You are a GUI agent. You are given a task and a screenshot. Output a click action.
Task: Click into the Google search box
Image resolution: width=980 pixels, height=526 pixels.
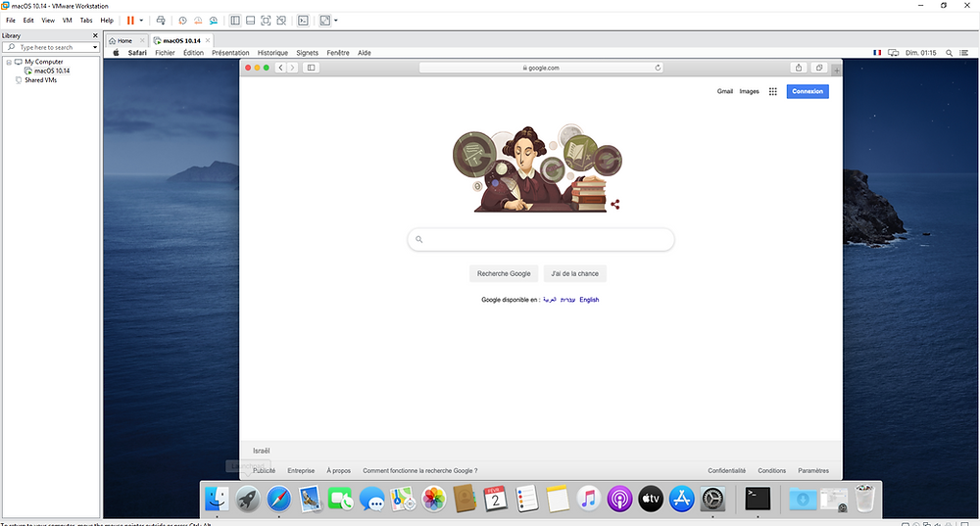(541, 239)
